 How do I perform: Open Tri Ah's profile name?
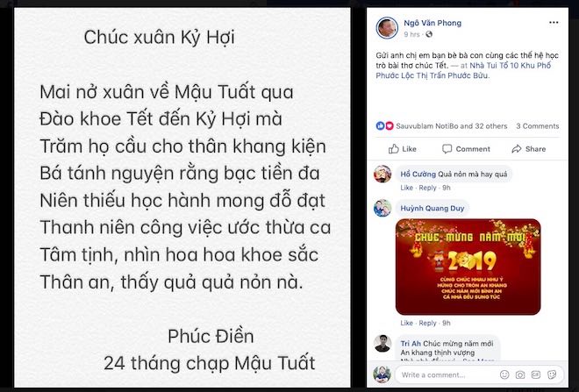tap(411, 344)
